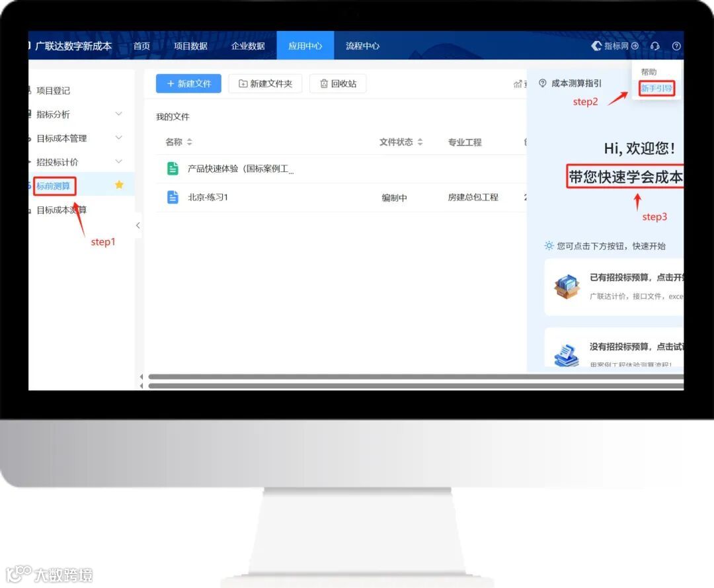Select 标前测算 in sidebar
Screen dimensions: 714x588
(54, 186)
